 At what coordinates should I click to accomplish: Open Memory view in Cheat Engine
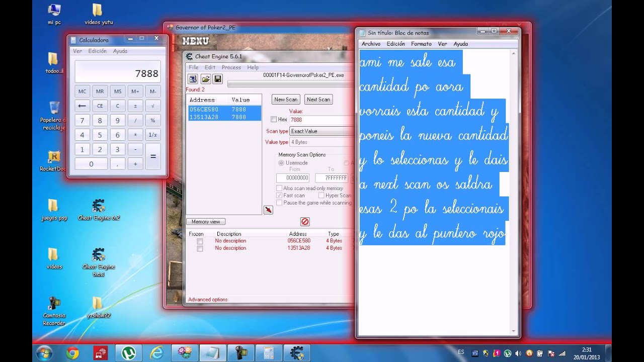[206, 222]
